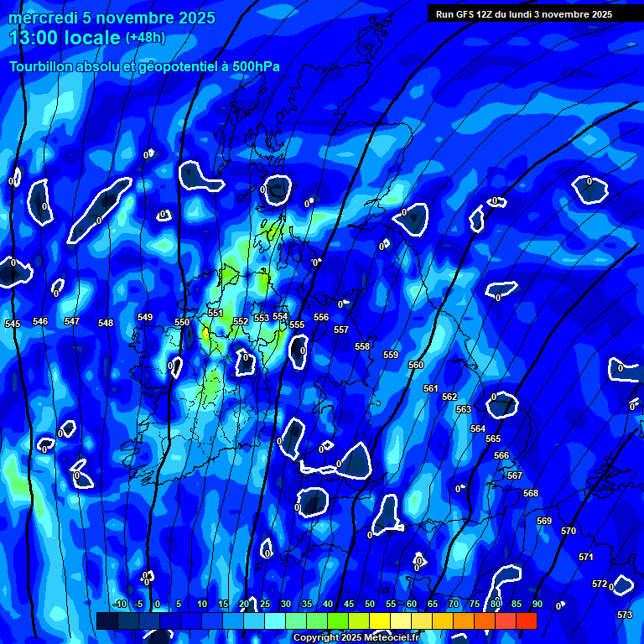Image resolution: width=644 pixels, height=644 pixels.
Task: Click the "Run GFS 12Z" header text
Action: pyautogui.click(x=523, y=14)
